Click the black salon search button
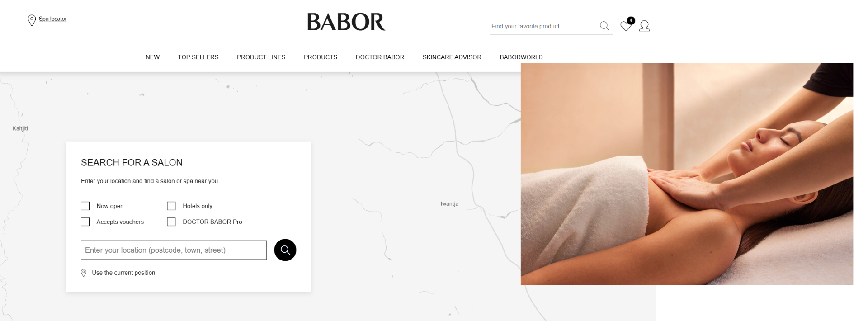 coord(285,250)
